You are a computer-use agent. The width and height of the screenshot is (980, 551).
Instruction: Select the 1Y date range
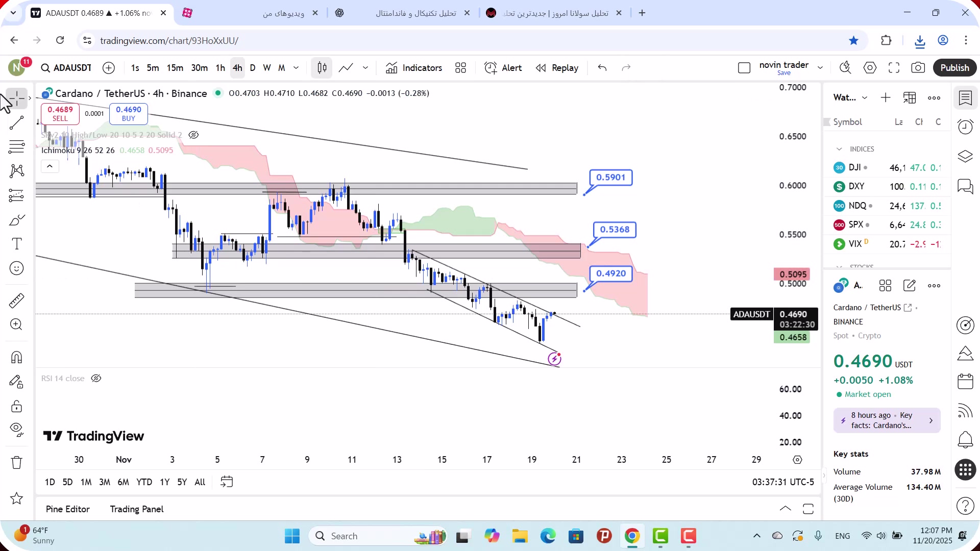pyautogui.click(x=164, y=482)
